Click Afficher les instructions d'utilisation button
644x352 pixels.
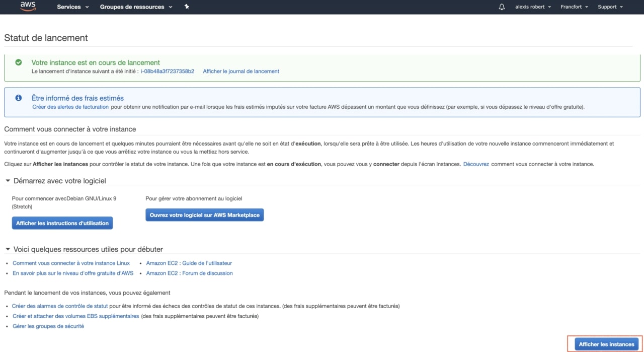point(62,223)
